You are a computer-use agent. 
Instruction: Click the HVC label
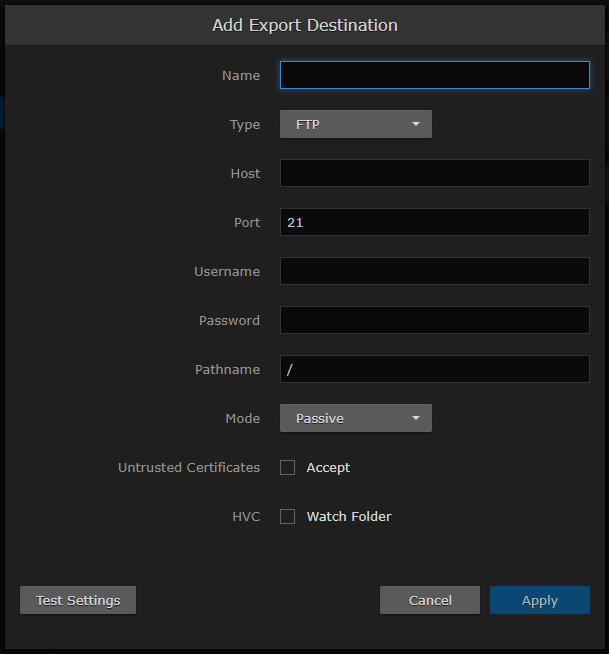(246, 516)
